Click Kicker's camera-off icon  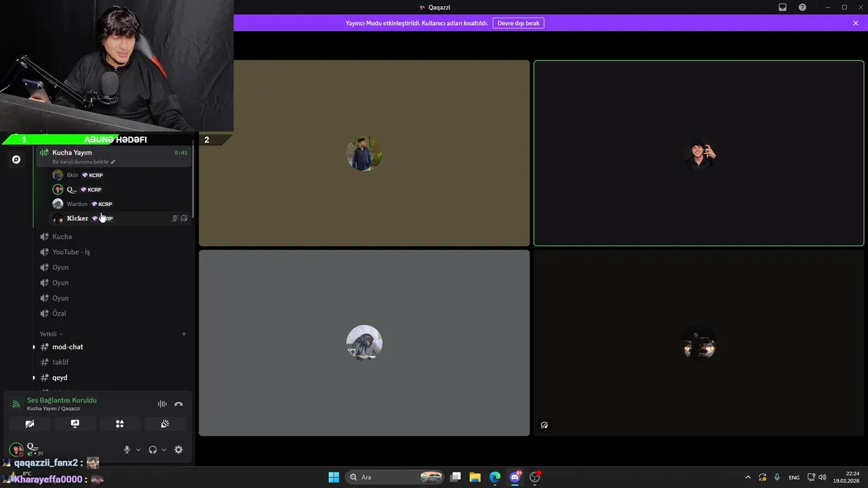184,218
